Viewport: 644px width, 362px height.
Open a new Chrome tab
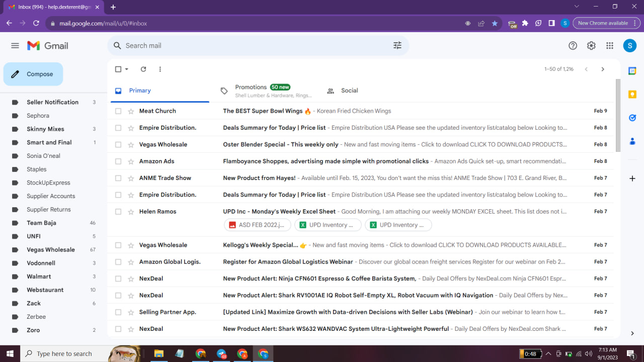(x=113, y=7)
